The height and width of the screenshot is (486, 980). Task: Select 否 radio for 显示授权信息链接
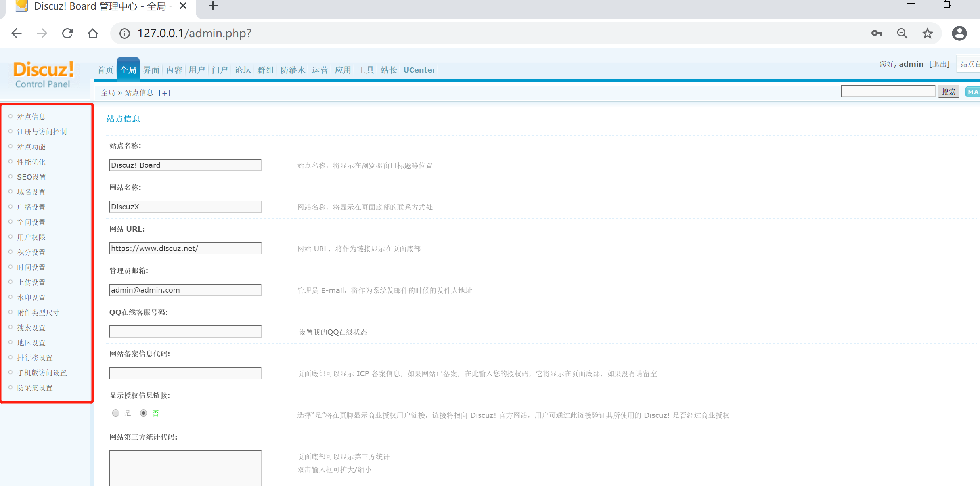[144, 413]
